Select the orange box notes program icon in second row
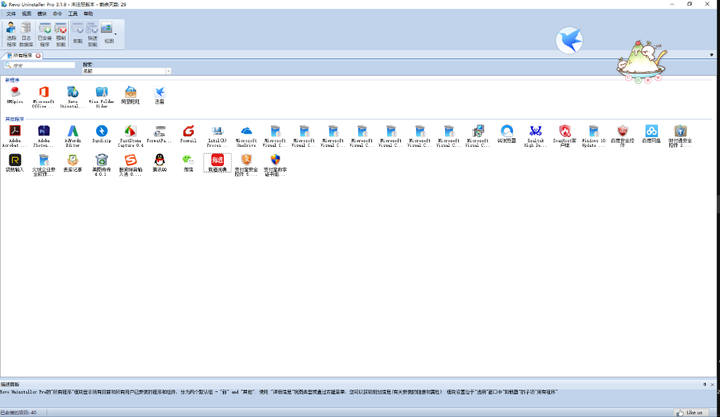720x417 pixels. [x=73, y=163]
